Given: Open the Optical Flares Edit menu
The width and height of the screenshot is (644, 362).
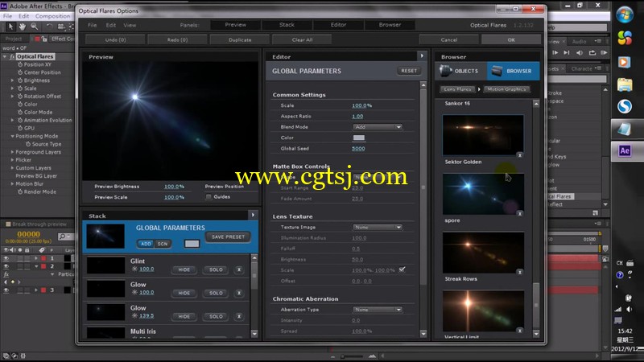Looking at the screenshot, I should pyautogui.click(x=111, y=25).
